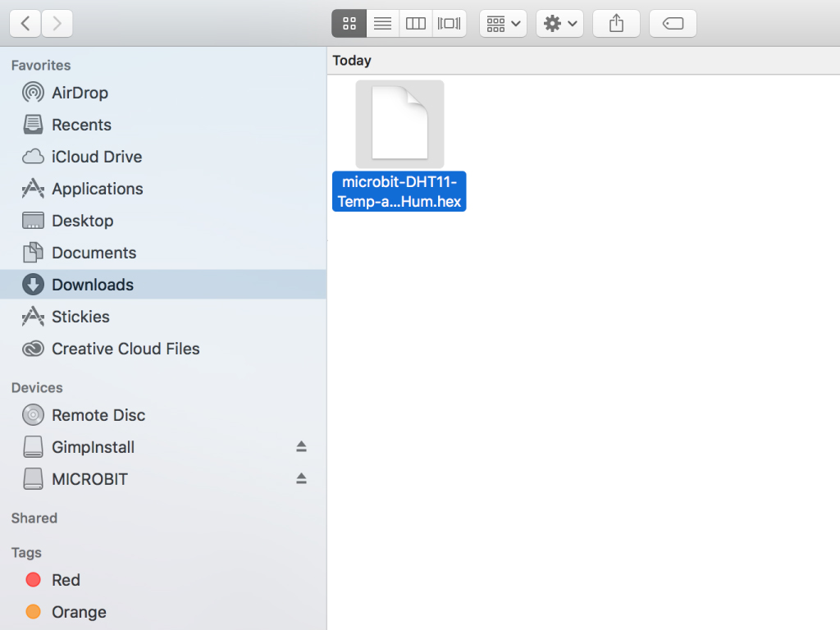Image resolution: width=840 pixels, height=630 pixels.
Task: Click the GimpInstall drive icon
Action: point(33,447)
